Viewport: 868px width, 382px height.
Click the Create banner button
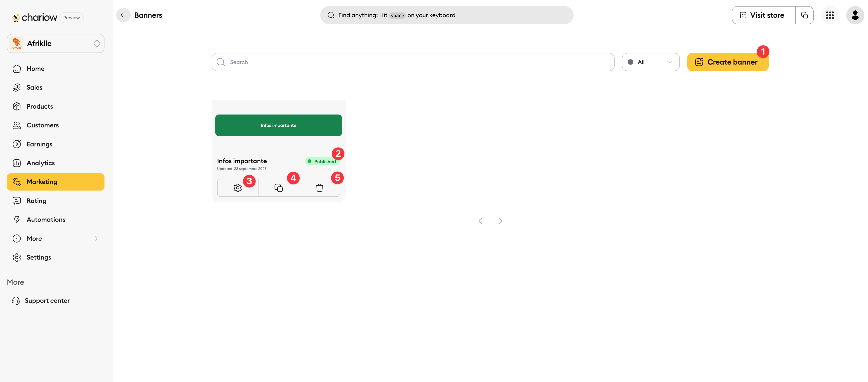pyautogui.click(x=728, y=62)
